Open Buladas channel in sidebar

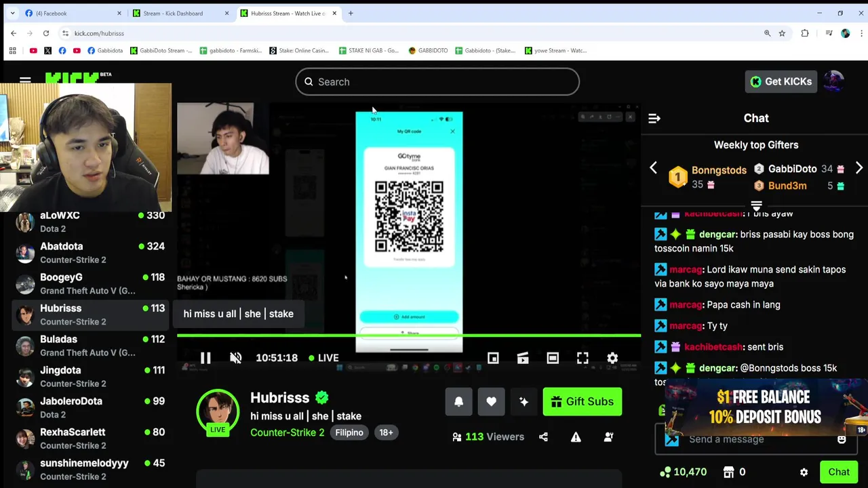[x=90, y=346]
